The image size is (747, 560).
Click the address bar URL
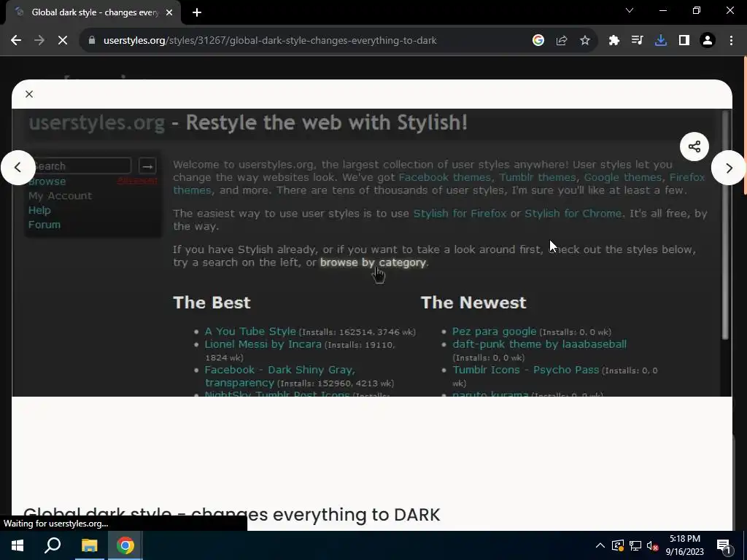pos(270,41)
